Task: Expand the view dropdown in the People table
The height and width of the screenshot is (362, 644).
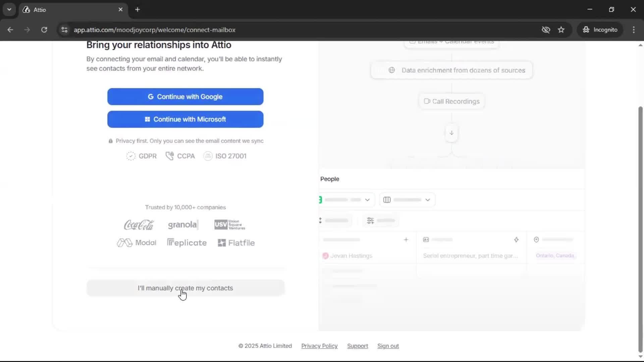Action: pyautogui.click(x=407, y=199)
